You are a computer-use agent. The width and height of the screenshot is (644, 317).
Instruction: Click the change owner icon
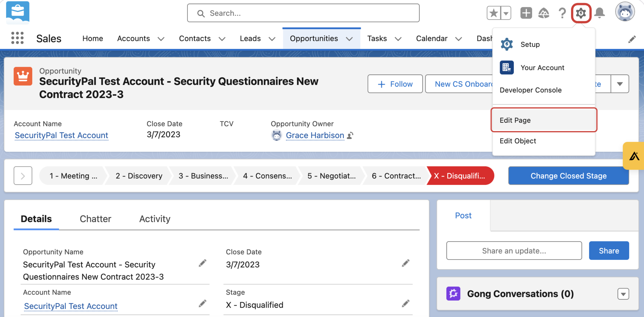coord(350,136)
